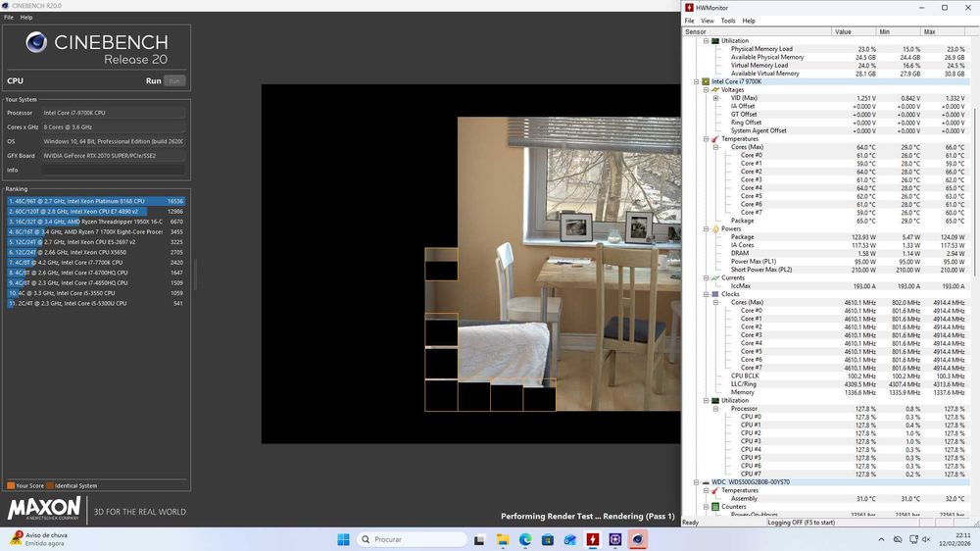The image size is (980, 551).
Task: Click the Max column header
Action: tap(945, 31)
